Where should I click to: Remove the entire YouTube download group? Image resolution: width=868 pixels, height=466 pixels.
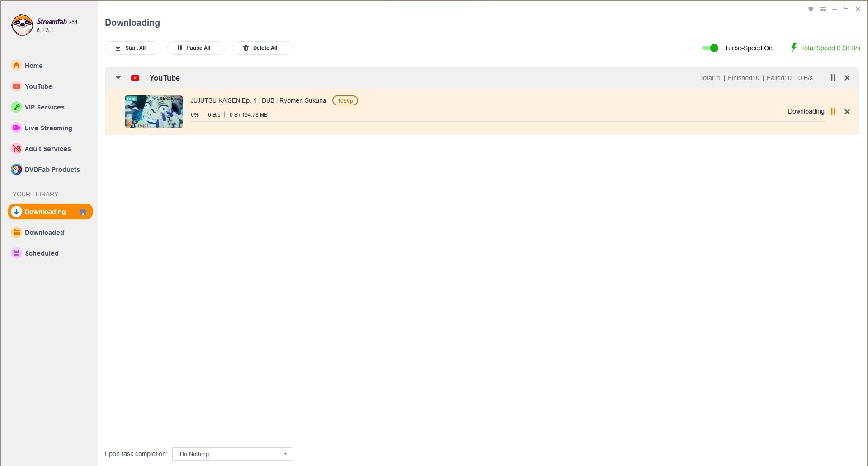(847, 78)
